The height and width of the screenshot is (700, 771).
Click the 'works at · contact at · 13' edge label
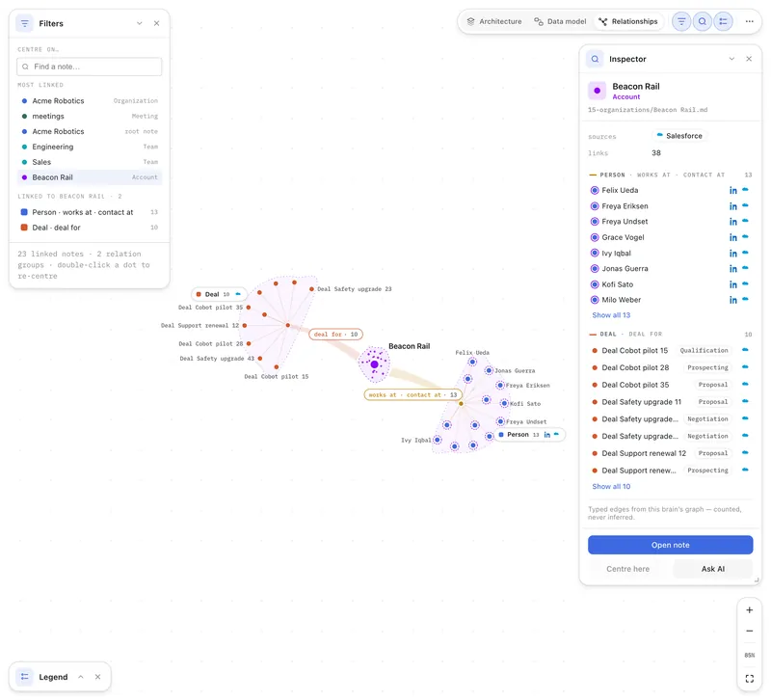(x=412, y=395)
